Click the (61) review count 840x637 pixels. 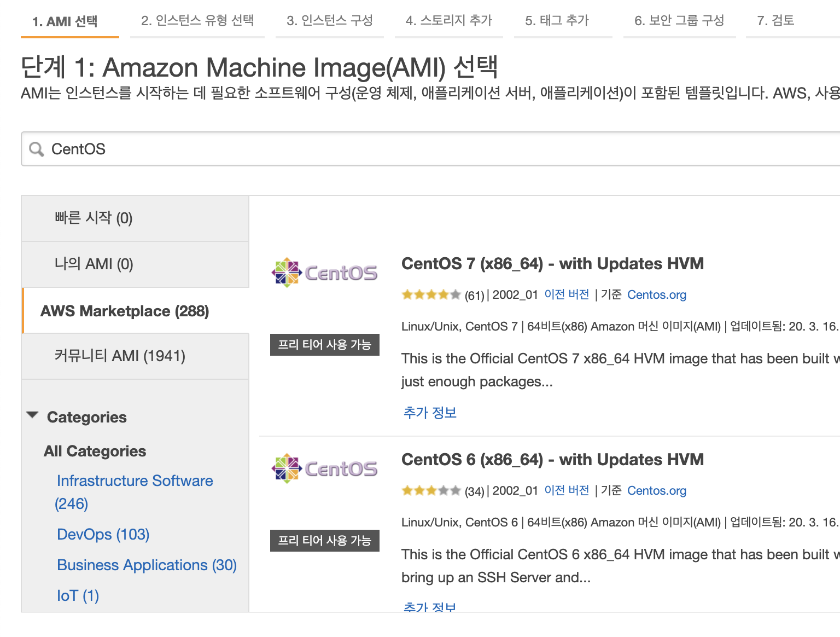pyautogui.click(x=474, y=296)
